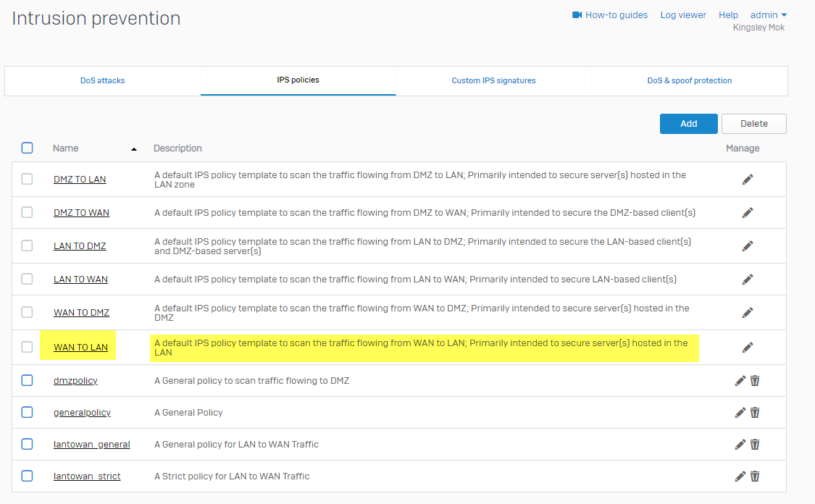The image size is (815, 504).
Task: Delete dmzpolicy using its trash icon
Action: (755, 380)
